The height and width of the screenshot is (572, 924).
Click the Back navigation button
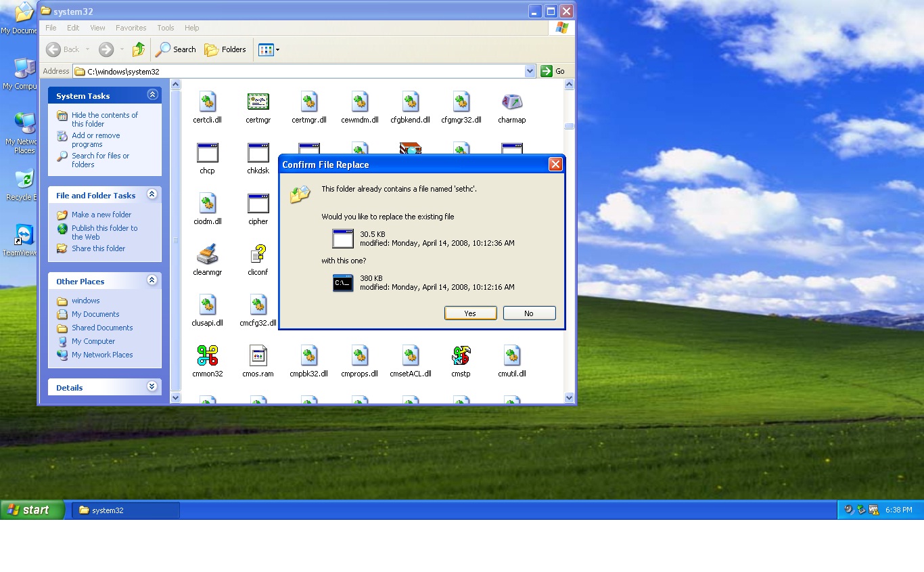click(x=63, y=49)
